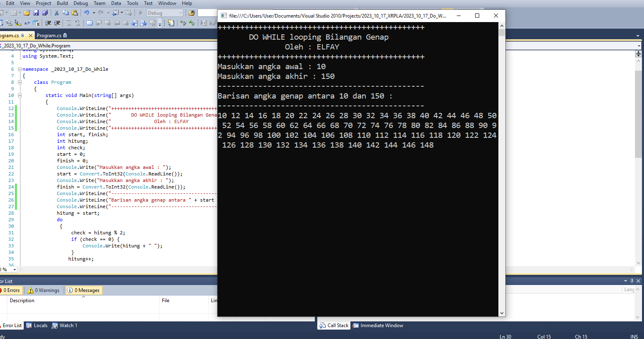The width and height of the screenshot is (644, 339).
Task: Toggle the 0 Warnings filter
Action: (44, 290)
